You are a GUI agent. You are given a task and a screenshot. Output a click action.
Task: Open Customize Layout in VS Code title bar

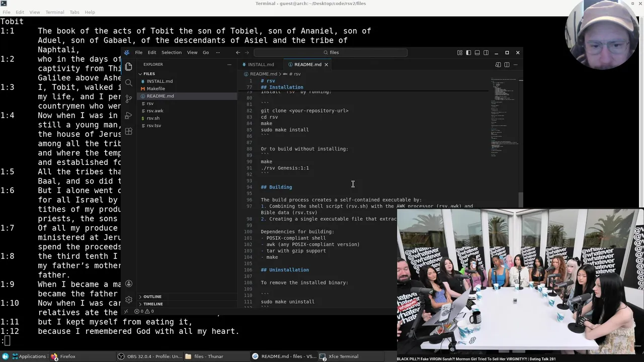pyautogui.click(x=460, y=52)
